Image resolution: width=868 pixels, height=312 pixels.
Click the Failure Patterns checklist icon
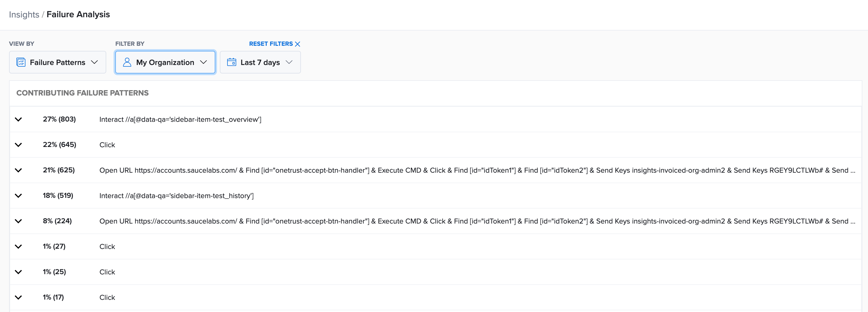[21, 62]
